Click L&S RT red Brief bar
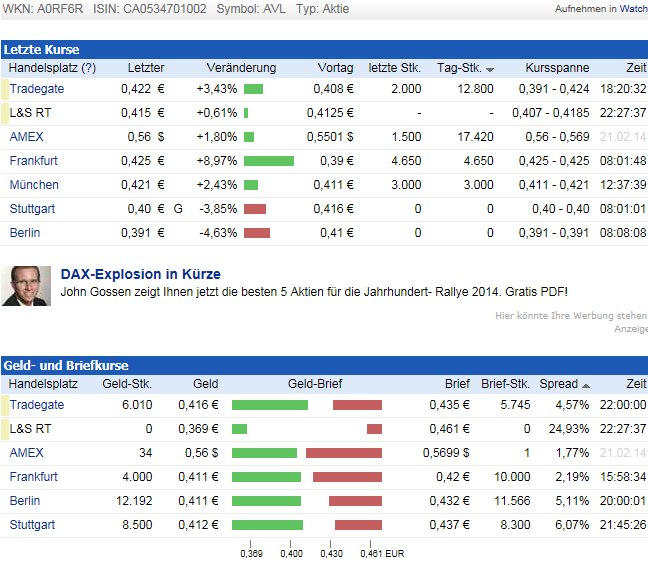This screenshot has height=563, width=648. tap(374, 429)
